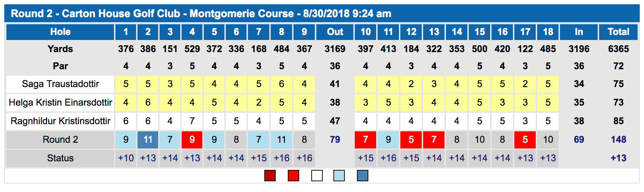The image size is (644, 192).
Task: Click the Out column header
Action: [x=335, y=32]
